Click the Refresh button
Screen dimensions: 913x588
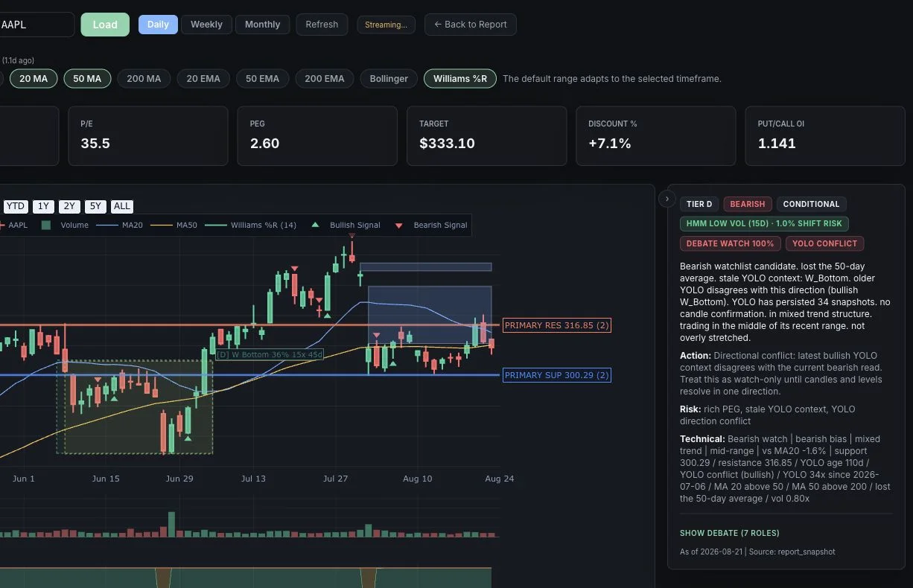[322, 25]
